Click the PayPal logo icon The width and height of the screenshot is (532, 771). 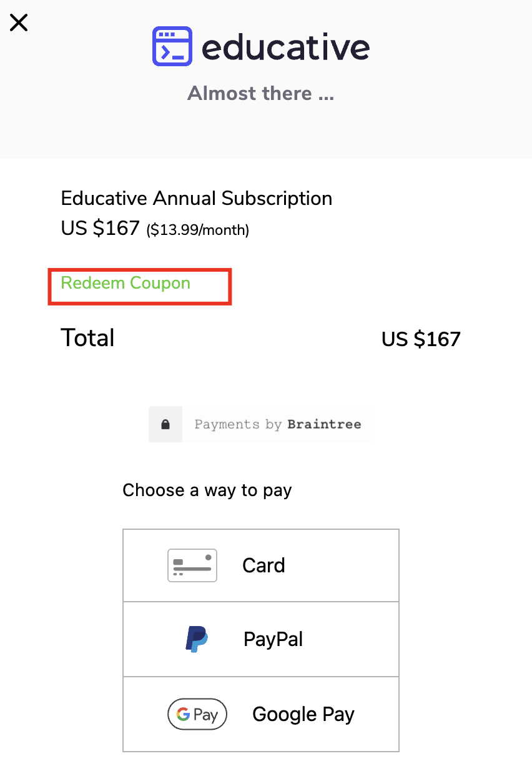pos(197,639)
